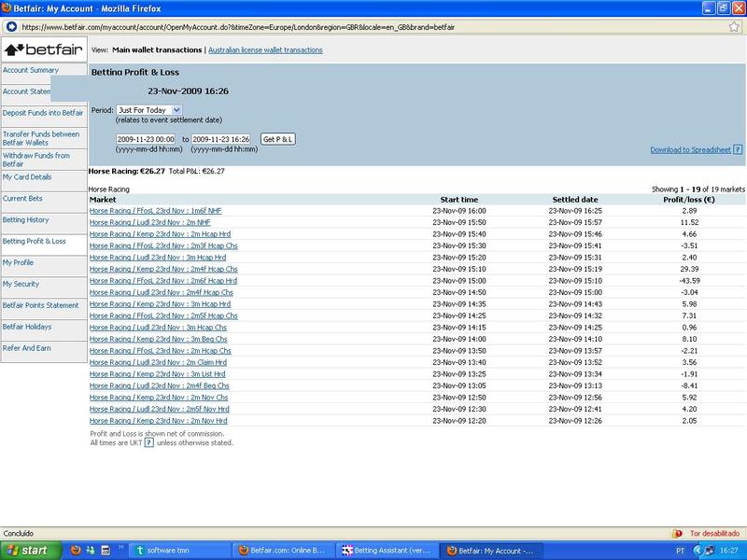Open Kemp 23rd Nov 2m Hcap Hrd market
The height and width of the screenshot is (560, 747).
click(160, 234)
